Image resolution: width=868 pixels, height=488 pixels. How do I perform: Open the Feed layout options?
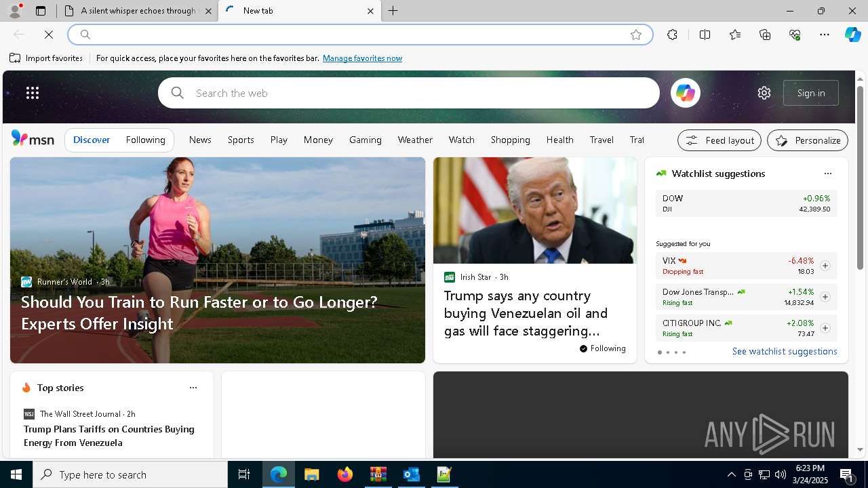tap(719, 140)
